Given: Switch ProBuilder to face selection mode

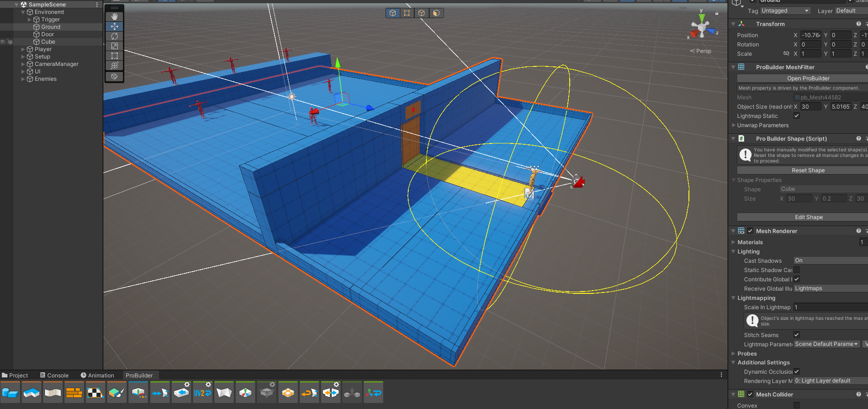Looking at the screenshot, I should point(436,13).
